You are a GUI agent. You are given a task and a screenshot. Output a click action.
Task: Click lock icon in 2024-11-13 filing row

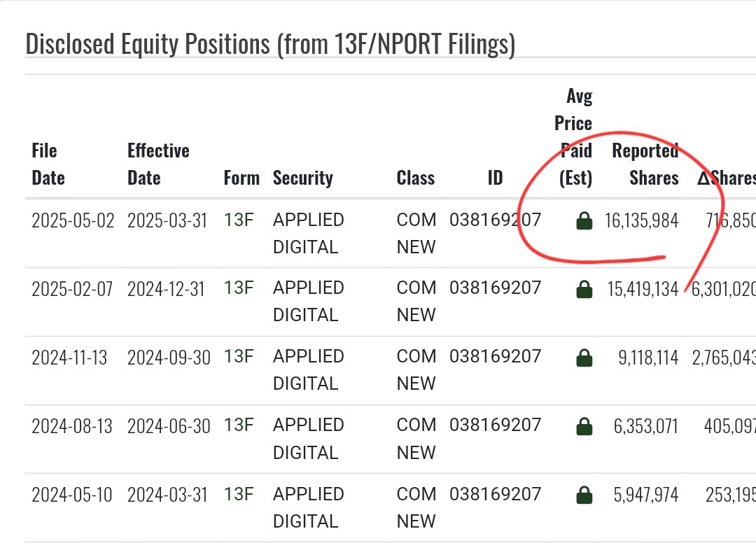pyautogui.click(x=584, y=358)
